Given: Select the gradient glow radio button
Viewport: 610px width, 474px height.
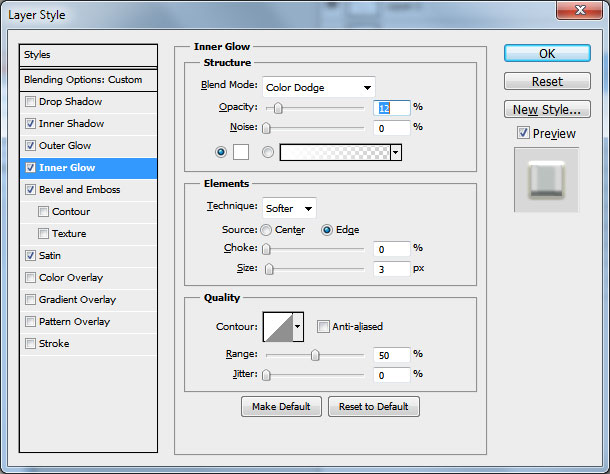Looking at the screenshot, I should click(x=268, y=152).
